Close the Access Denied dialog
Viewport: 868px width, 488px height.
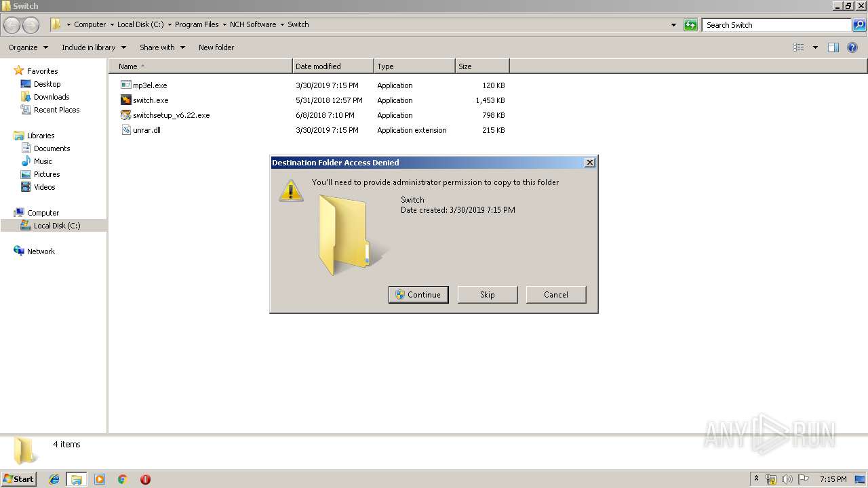[590, 163]
